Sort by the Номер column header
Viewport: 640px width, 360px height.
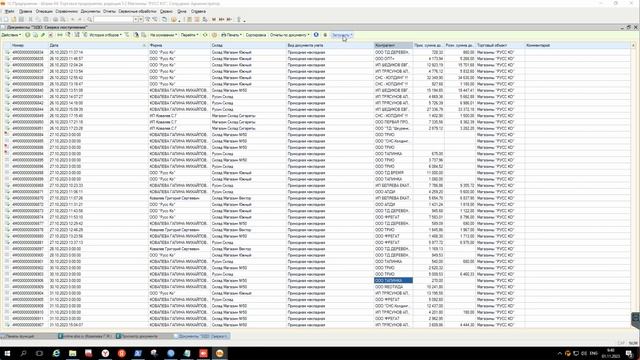click(x=29, y=45)
